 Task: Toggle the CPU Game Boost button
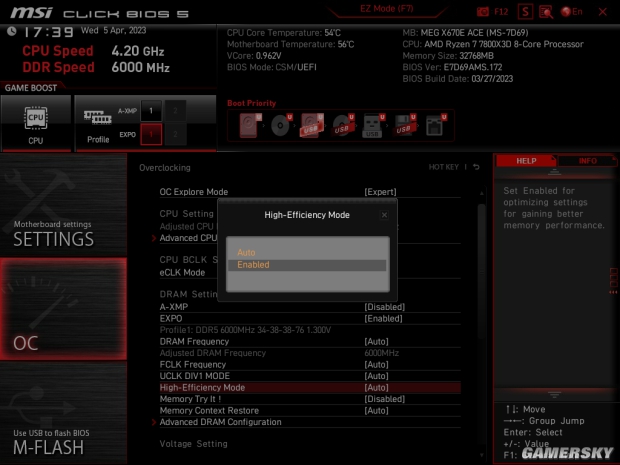(36, 123)
